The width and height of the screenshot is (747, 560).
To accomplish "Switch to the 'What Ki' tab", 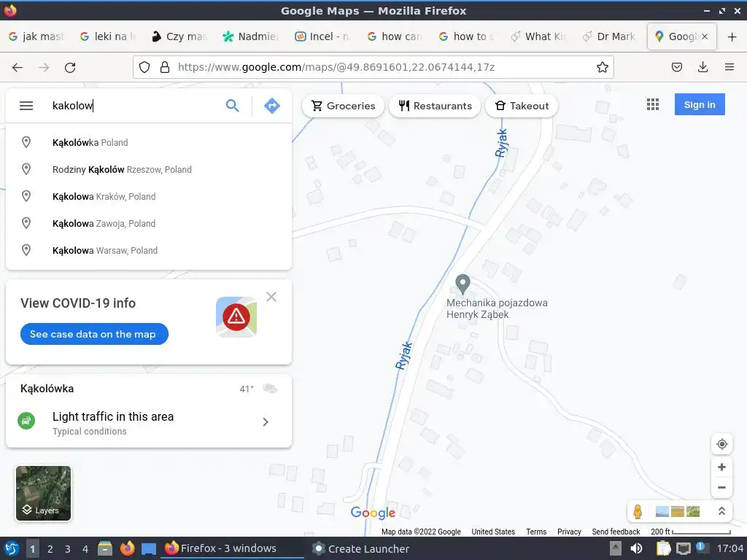I will [x=538, y=36].
